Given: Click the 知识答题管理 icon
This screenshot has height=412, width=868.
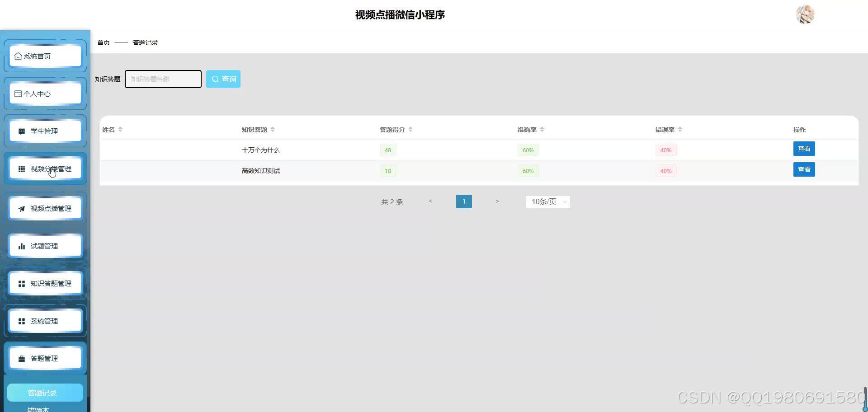Looking at the screenshot, I should [x=21, y=283].
